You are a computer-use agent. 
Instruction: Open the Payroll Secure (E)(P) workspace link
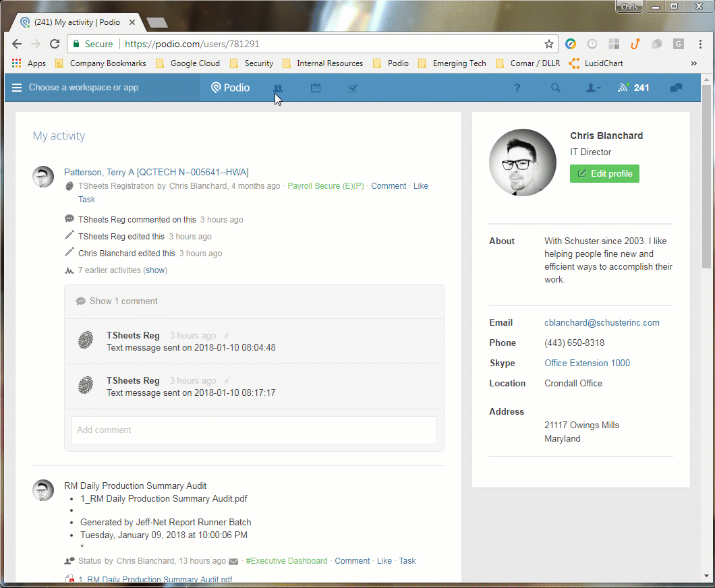(326, 186)
